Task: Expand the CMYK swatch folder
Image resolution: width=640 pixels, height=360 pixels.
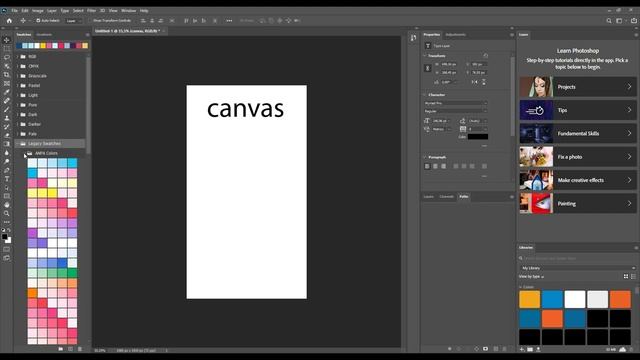Action: pyautogui.click(x=18, y=66)
